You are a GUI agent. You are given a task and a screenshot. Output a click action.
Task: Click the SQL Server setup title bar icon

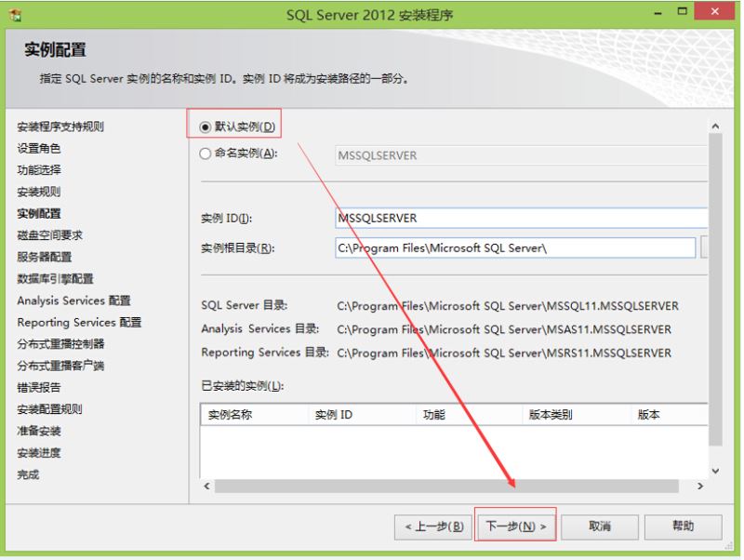[x=15, y=15]
